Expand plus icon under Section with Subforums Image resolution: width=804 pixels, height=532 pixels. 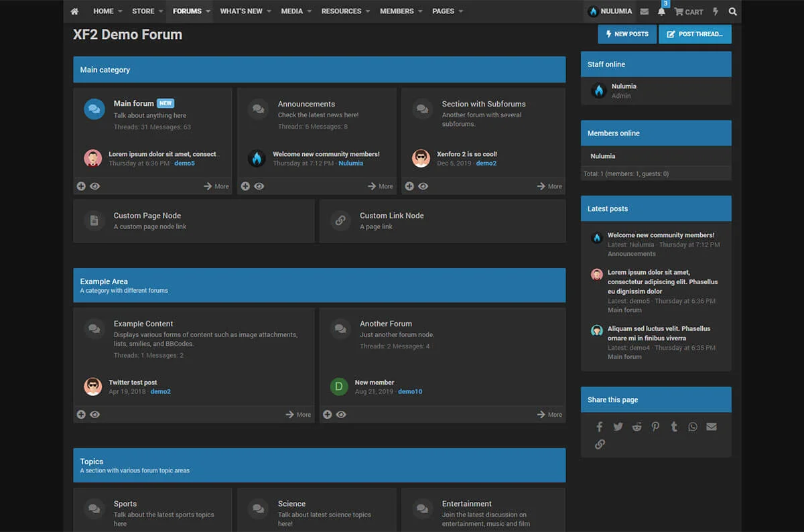click(409, 186)
